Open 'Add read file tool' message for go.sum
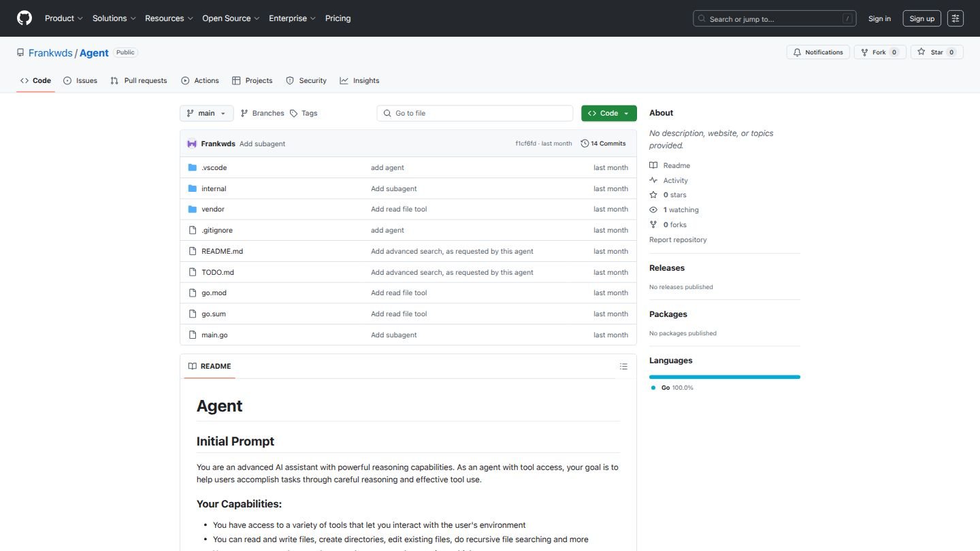This screenshot has width=980, height=551. (x=399, y=314)
